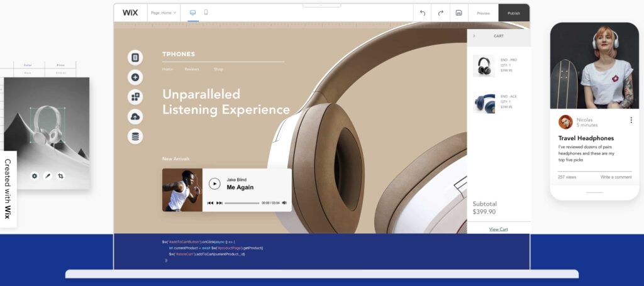Open the Media upload cloud icon

(135, 116)
